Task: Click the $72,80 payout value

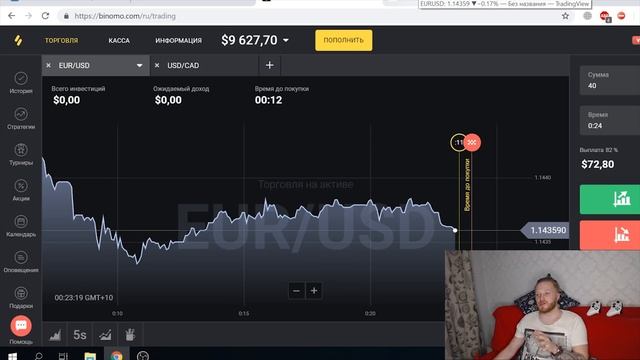Action: pos(598,164)
